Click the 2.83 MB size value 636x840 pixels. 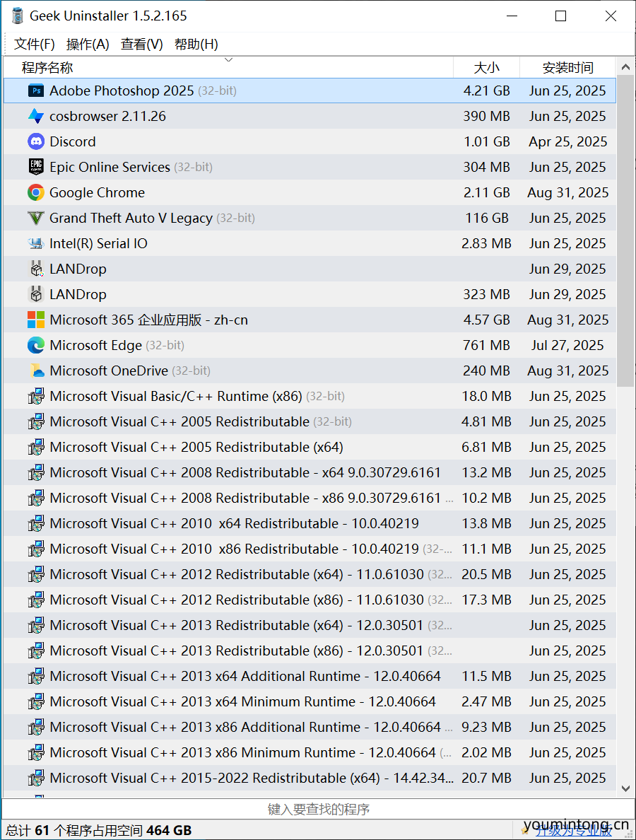pyautogui.click(x=486, y=243)
